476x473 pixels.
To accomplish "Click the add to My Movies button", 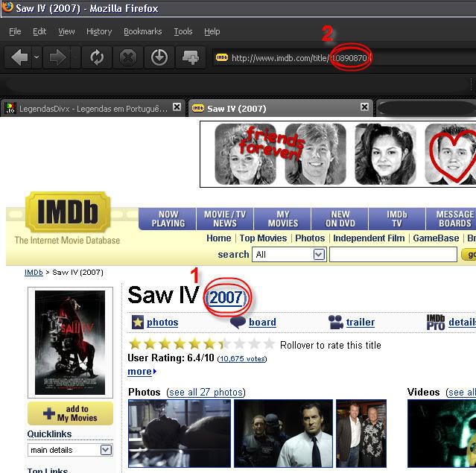I will tap(70, 413).
